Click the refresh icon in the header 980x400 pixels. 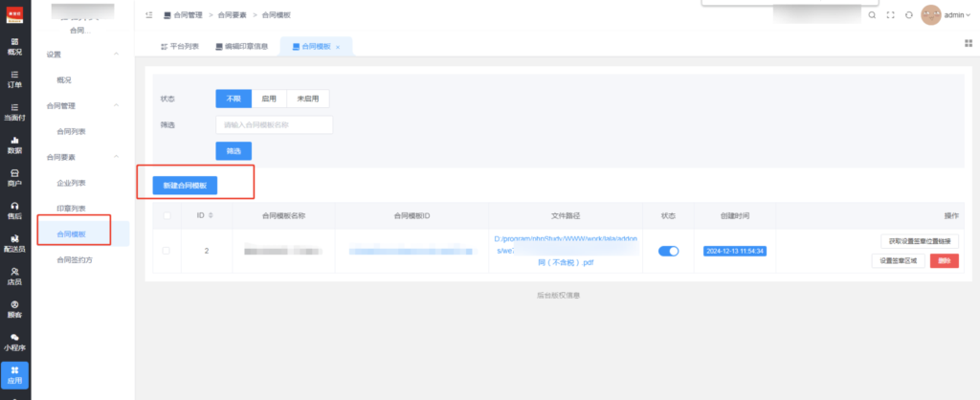[x=909, y=15]
